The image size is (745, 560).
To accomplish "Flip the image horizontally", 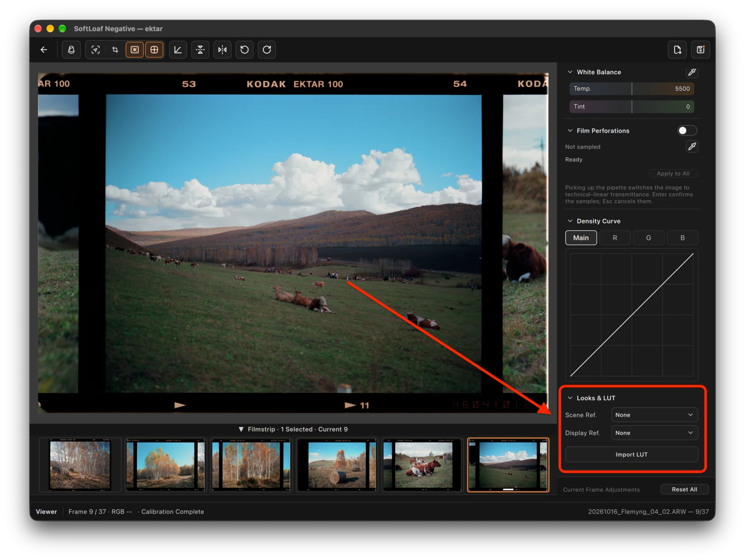I will pyautogui.click(x=223, y=50).
